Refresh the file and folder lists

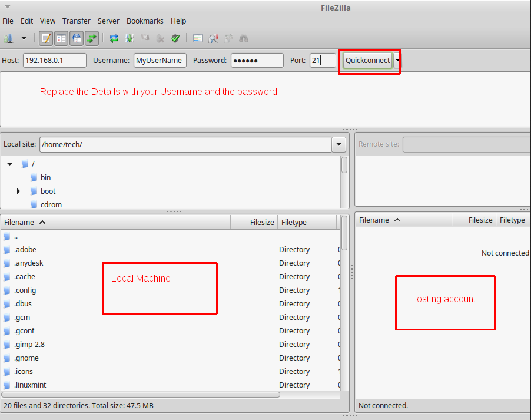point(114,38)
